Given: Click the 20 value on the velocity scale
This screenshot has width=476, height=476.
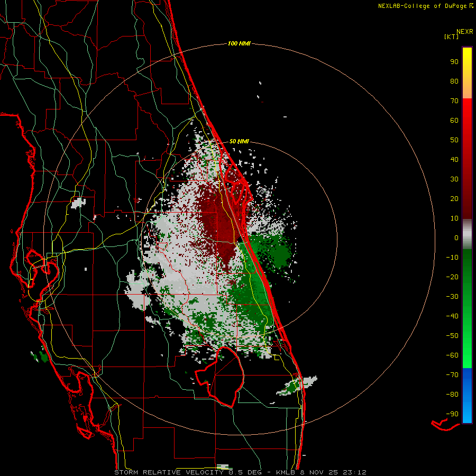Looking at the screenshot, I should (454, 199).
